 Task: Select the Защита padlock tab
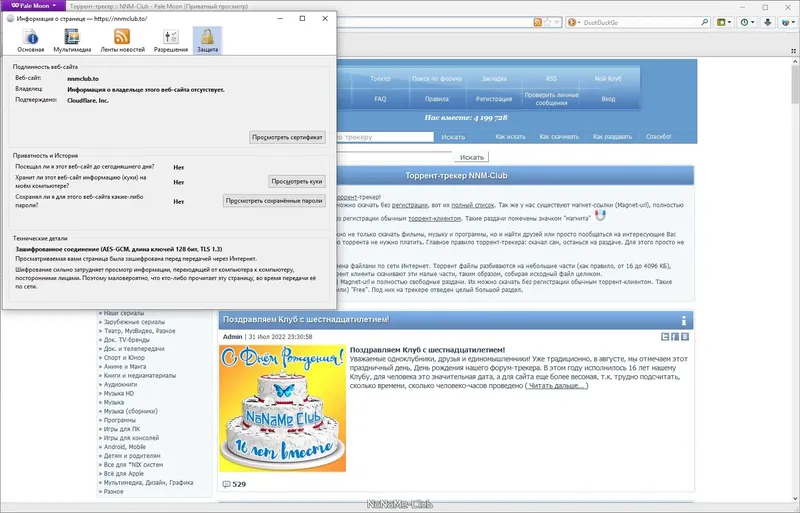207,40
